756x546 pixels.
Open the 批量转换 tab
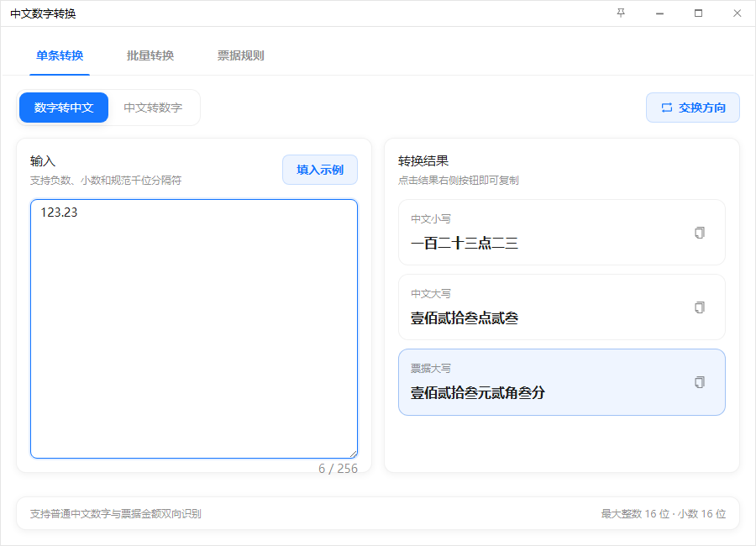click(x=150, y=55)
